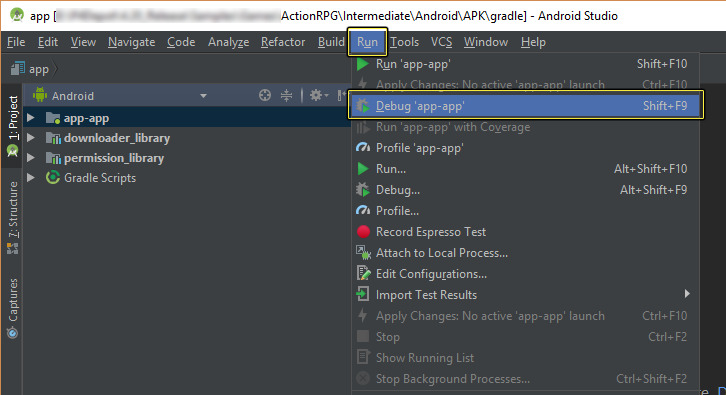Open the Import Test Results submenu
Image resolution: width=726 pixels, height=395 pixels.
(x=525, y=295)
